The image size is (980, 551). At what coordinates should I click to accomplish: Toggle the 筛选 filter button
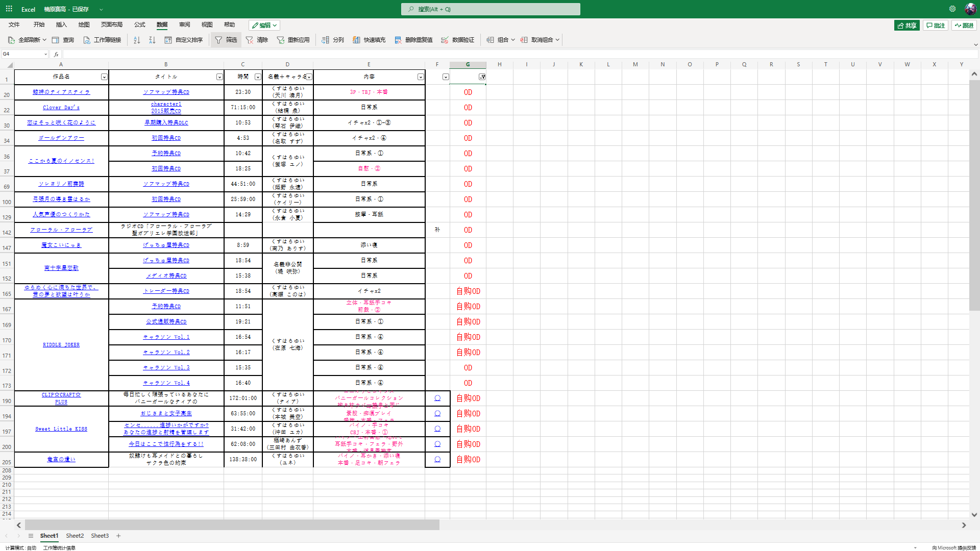click(x=226, y=40)
